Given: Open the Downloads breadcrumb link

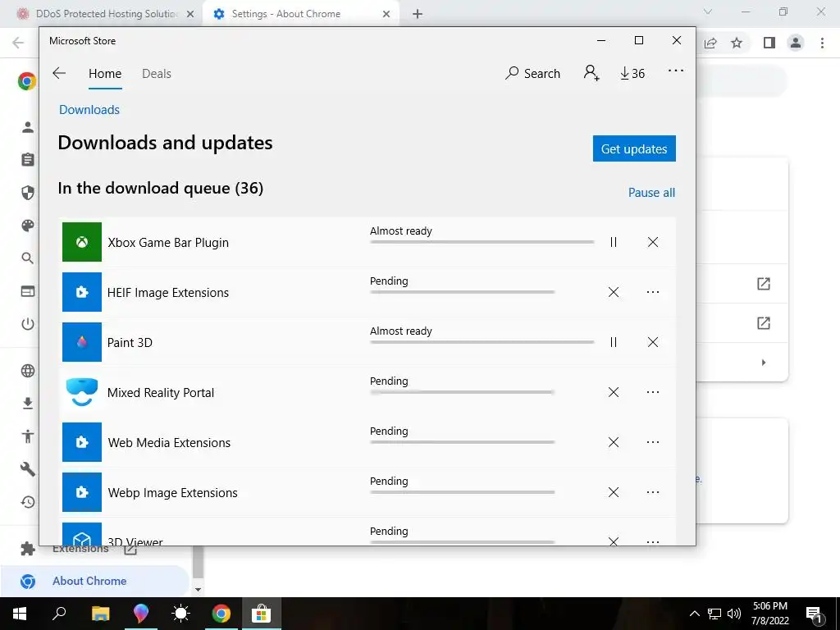Looking at the screenshot, I should (89, 110).
